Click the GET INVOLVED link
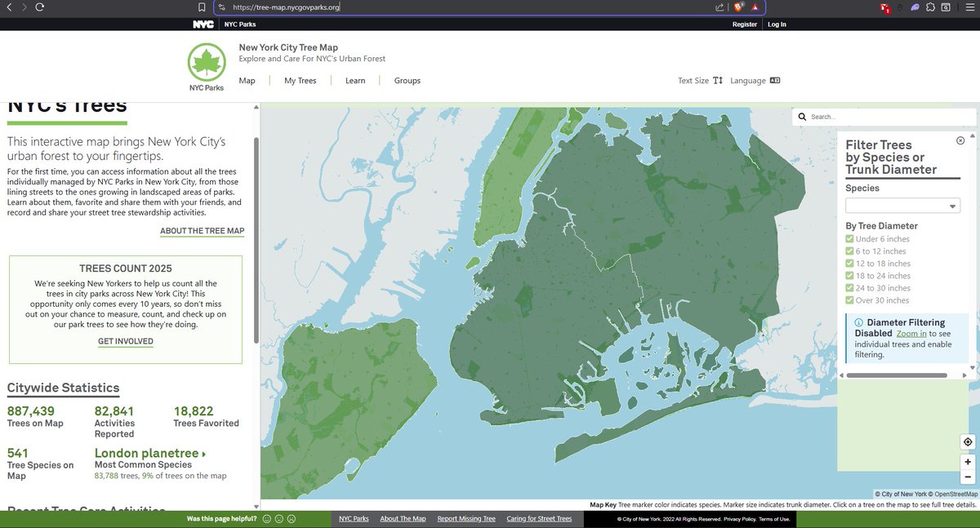 [126, 341]
